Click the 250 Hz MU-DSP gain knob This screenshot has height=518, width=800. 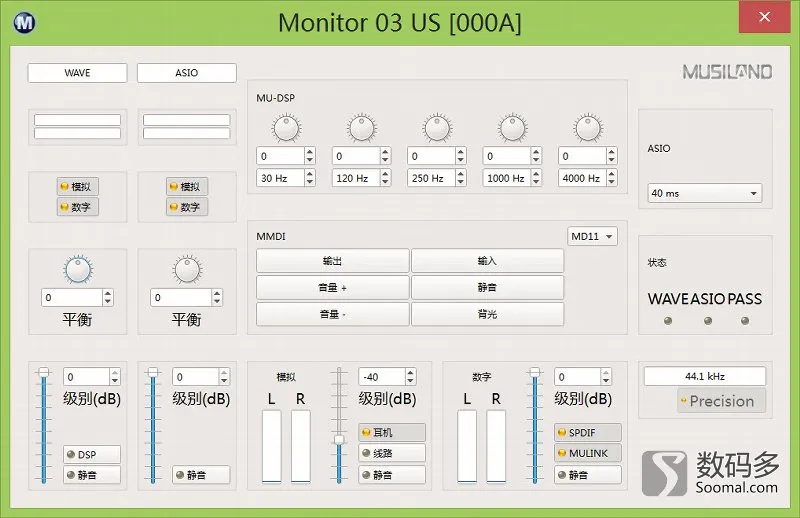click(x=437, y=128)
